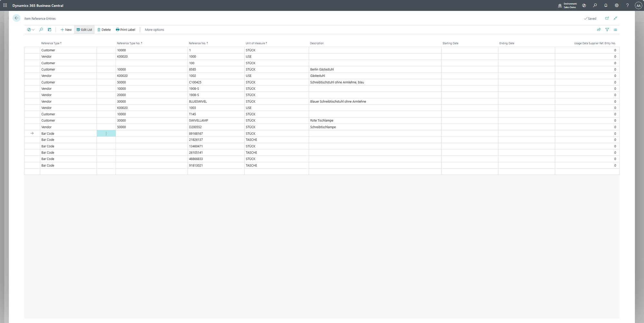Open page in new window icon

(607, 18)
